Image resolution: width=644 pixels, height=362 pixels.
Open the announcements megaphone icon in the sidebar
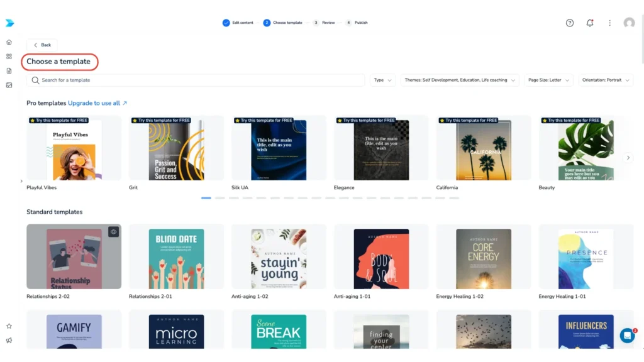9,339
